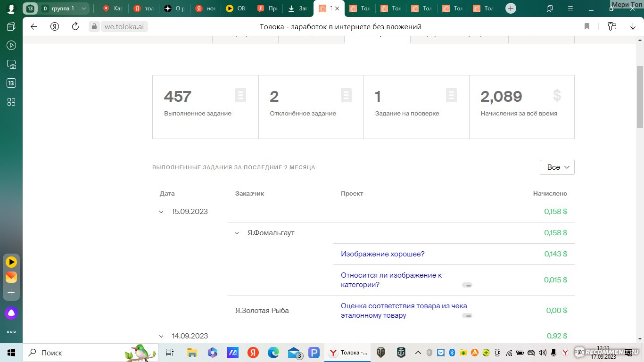Click the browser profile avatar icon
This screenshot has width=644, height=362.
[11, 8]
